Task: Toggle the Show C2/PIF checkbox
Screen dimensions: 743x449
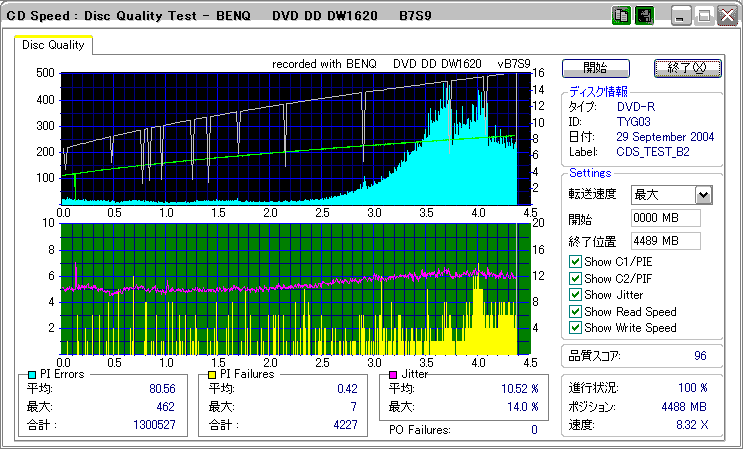Action: point(575,279)
